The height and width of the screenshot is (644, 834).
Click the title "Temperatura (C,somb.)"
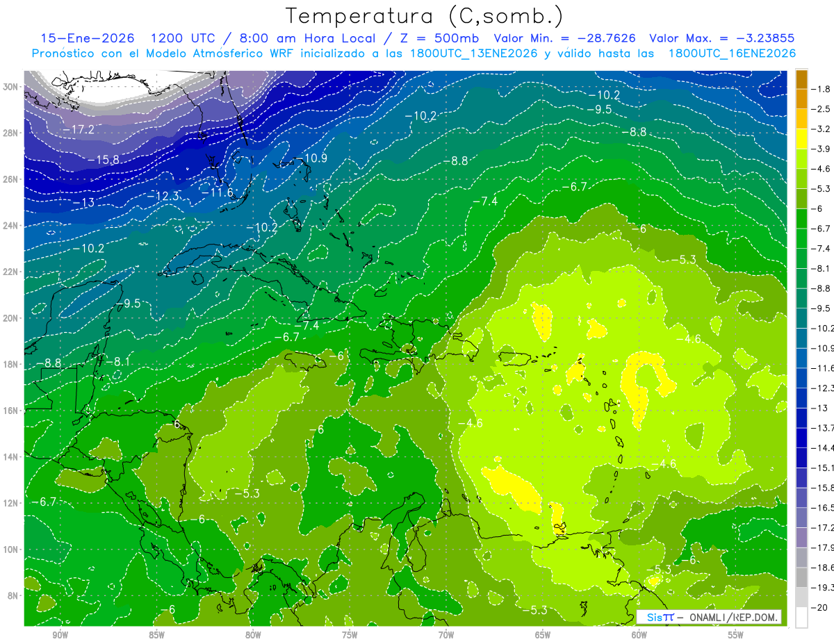click(x=424, y=16)
